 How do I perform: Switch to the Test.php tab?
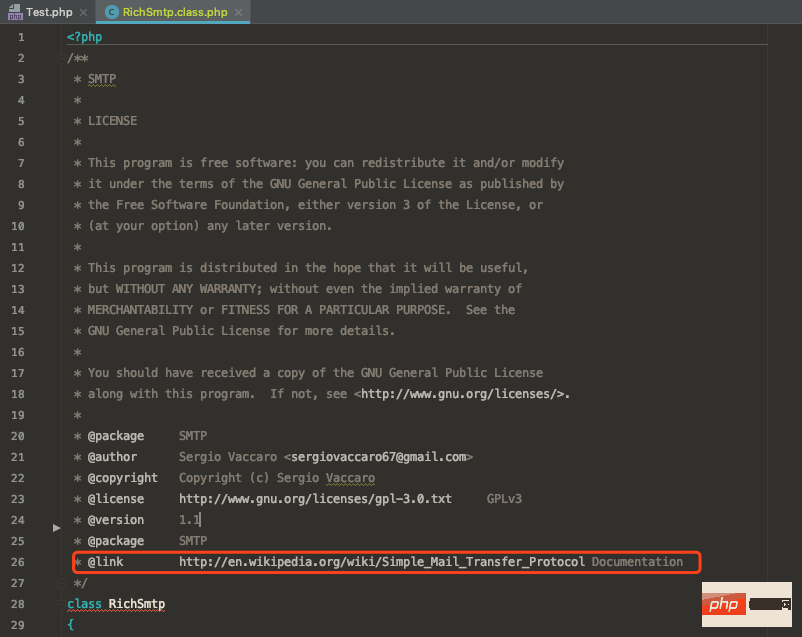pos(49,12)
